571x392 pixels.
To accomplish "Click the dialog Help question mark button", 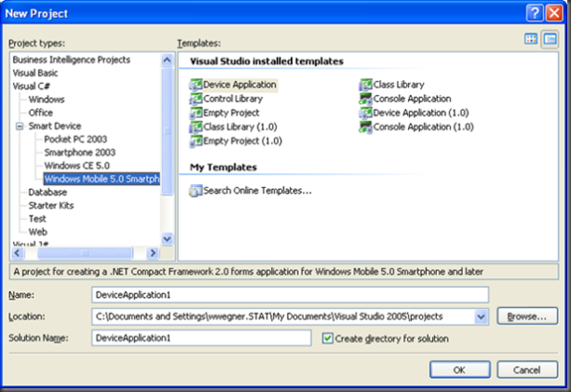I will 535,13.
